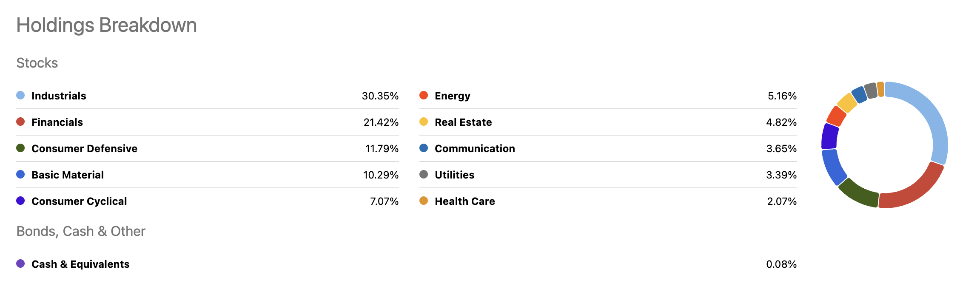Click the Consumer Cyclical indigo legend dot
This screenshot has height=289, width=980.
[x=20, y=201]
